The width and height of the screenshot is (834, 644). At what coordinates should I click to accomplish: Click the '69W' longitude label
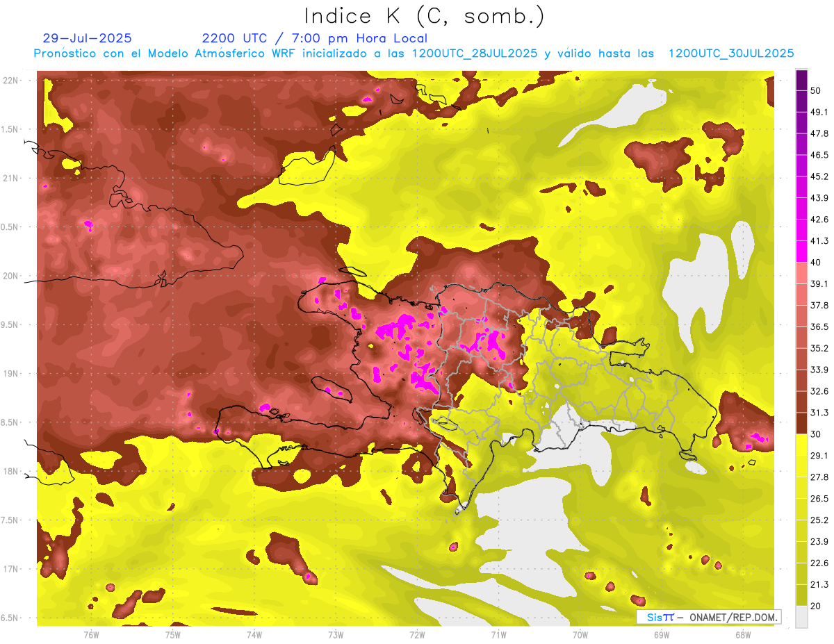point(662,635)
